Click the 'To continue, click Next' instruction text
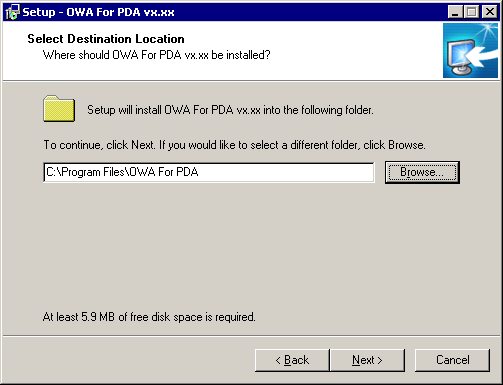 click(x=235, y=145)
